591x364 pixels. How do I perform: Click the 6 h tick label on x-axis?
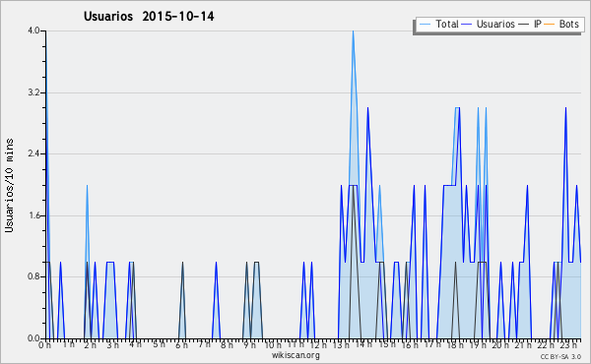pos(181,345)
